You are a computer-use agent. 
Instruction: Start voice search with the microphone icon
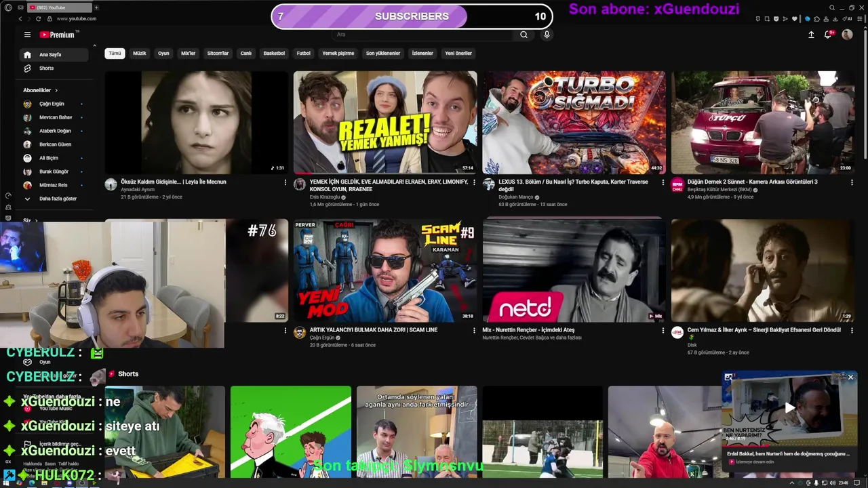pos(546,35)
